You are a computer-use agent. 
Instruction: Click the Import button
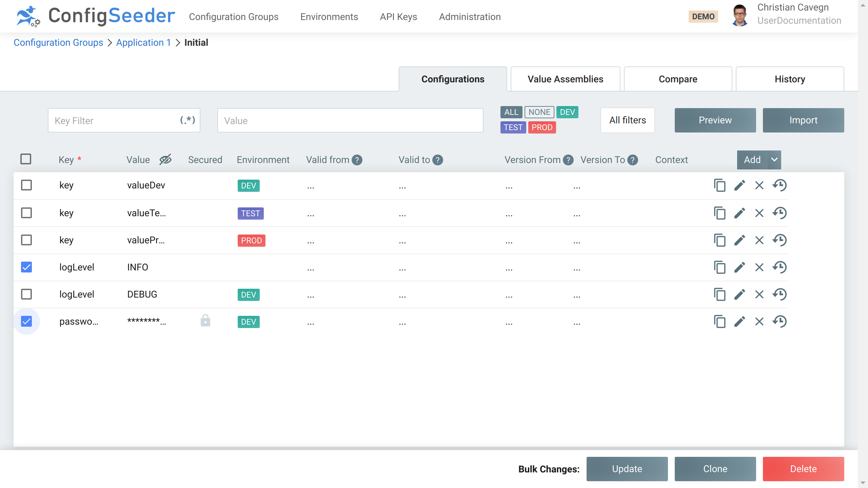pos(803,120)
